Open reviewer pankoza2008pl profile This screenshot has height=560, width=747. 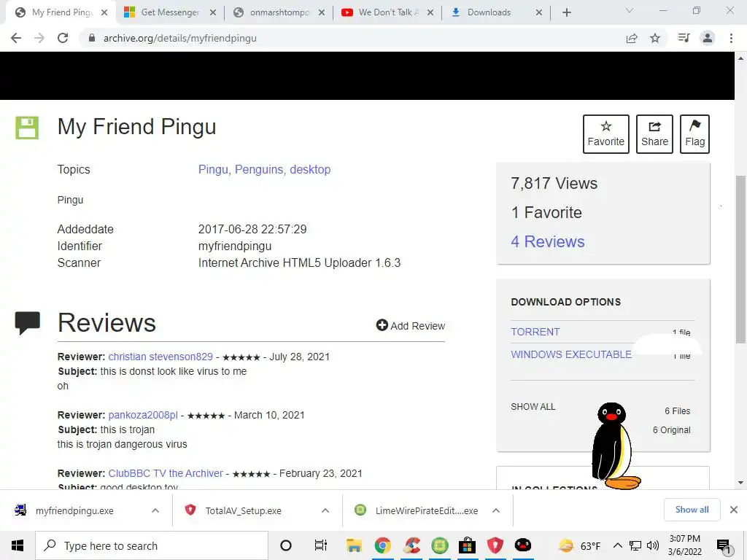(x=143, y=415)
